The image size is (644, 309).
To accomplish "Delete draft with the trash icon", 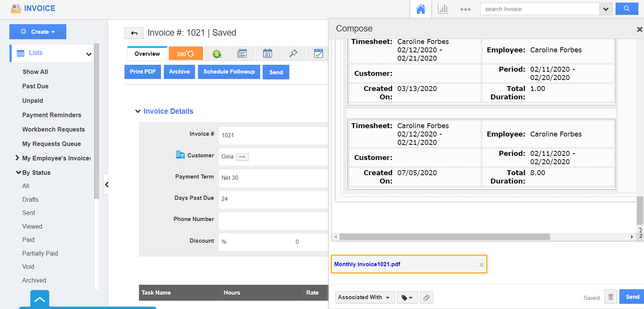I will click(x=611, y=297).
